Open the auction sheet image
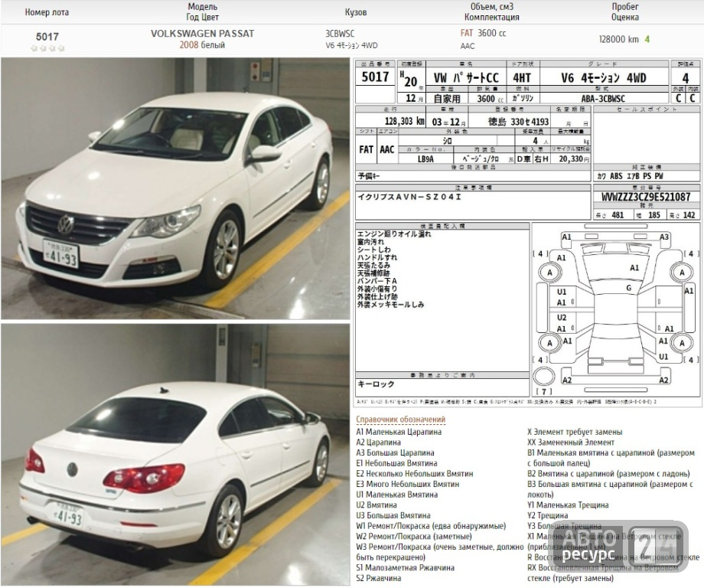This screenshot has height=588, width=704. pos(528,233)
